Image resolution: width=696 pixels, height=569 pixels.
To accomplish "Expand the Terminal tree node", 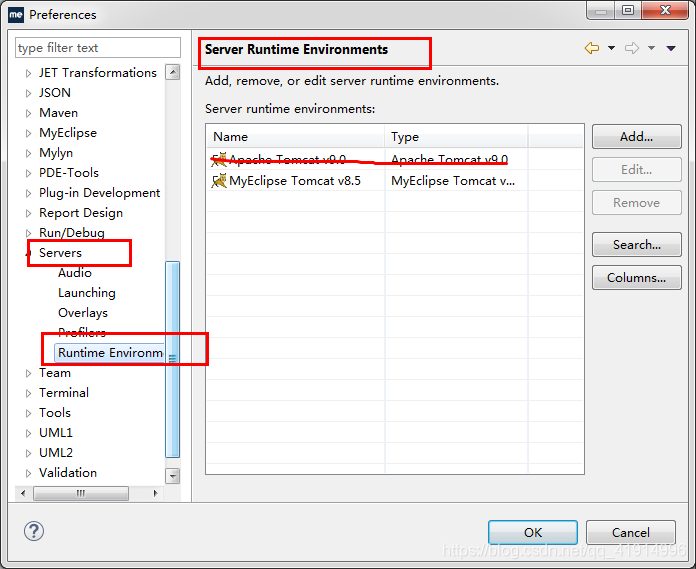I will 28,393.
